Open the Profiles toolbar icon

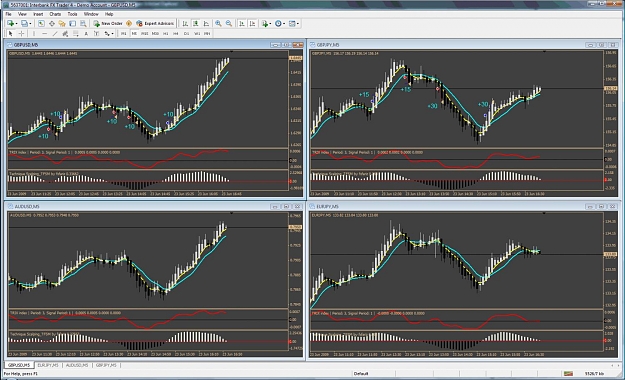(24, 24)
